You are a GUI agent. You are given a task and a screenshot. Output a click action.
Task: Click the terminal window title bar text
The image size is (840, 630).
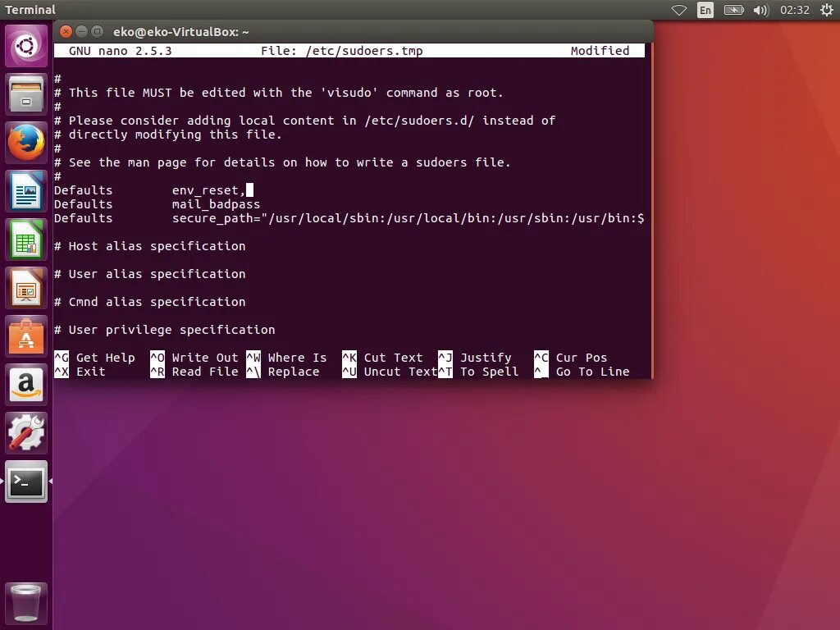[x=181, y=32]
